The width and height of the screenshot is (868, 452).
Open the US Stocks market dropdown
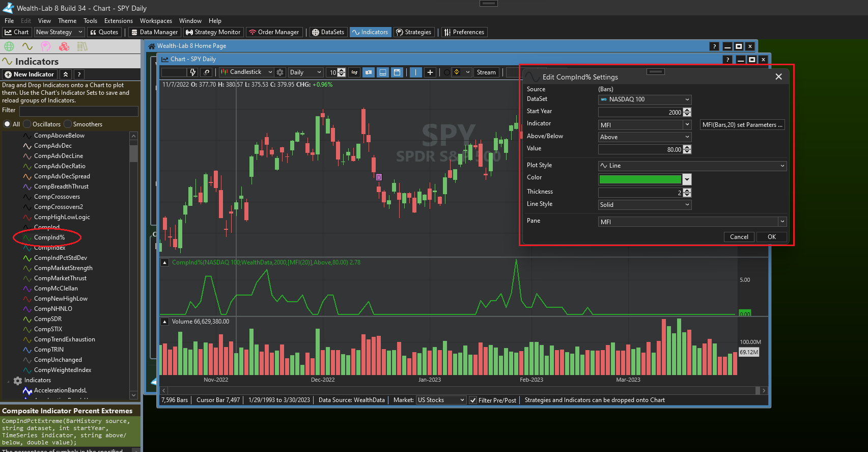tap(441, 400)
